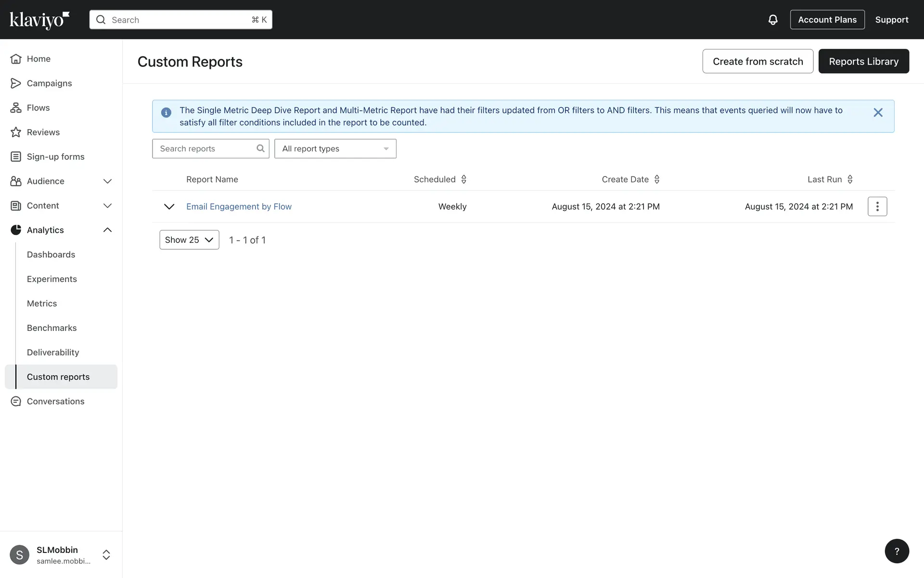Image resolution: width=924 pixels, height=578 pixels.
Task: Click the Klaviyo logo
Action: (x=39, y=20)
